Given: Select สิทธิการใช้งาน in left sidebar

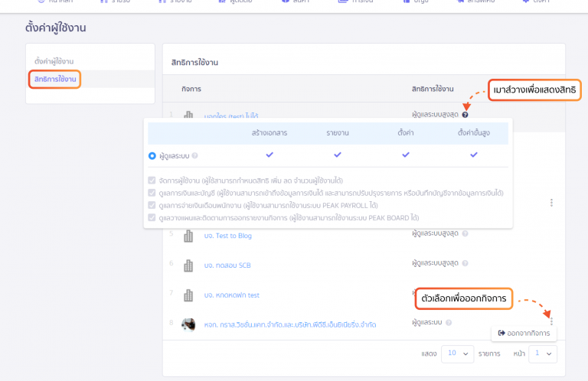Looking at the screenshot, I should (x=54, y=79).
